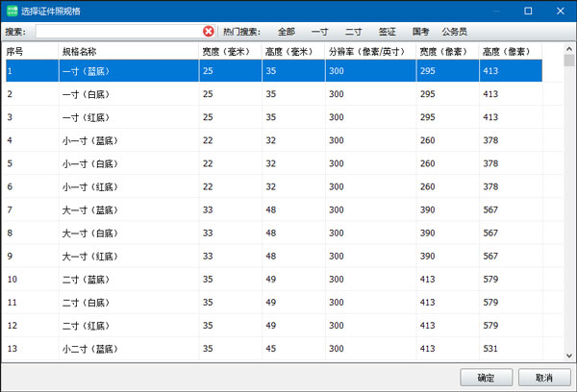Select row 大一寸（蓝底）
The height and width of the screenshot is (392, 577).
click(274, 210)
